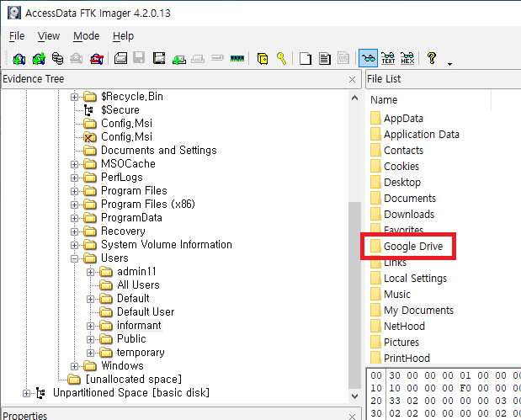Select the [unallocated space] tree item

134,379
